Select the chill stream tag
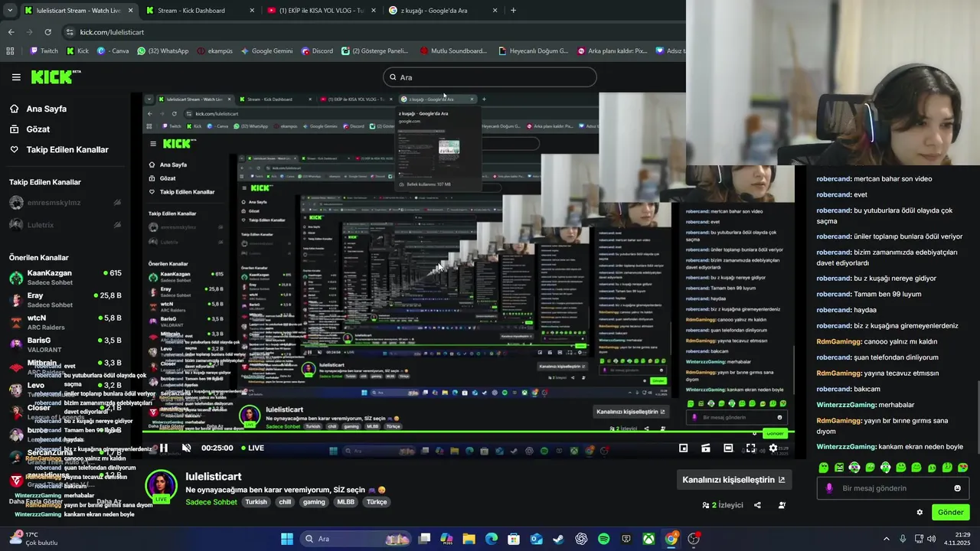 (x=285, y=502)
